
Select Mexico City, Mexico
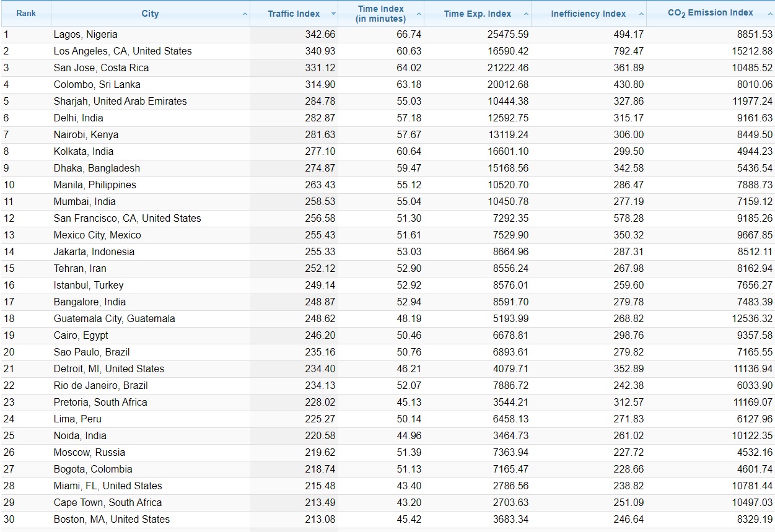coord(97,235)
